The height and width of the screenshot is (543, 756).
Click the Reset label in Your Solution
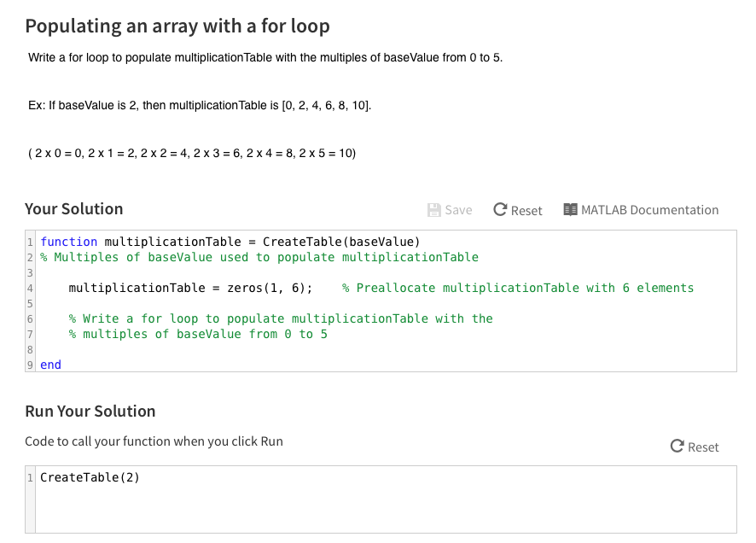[526, 211]
